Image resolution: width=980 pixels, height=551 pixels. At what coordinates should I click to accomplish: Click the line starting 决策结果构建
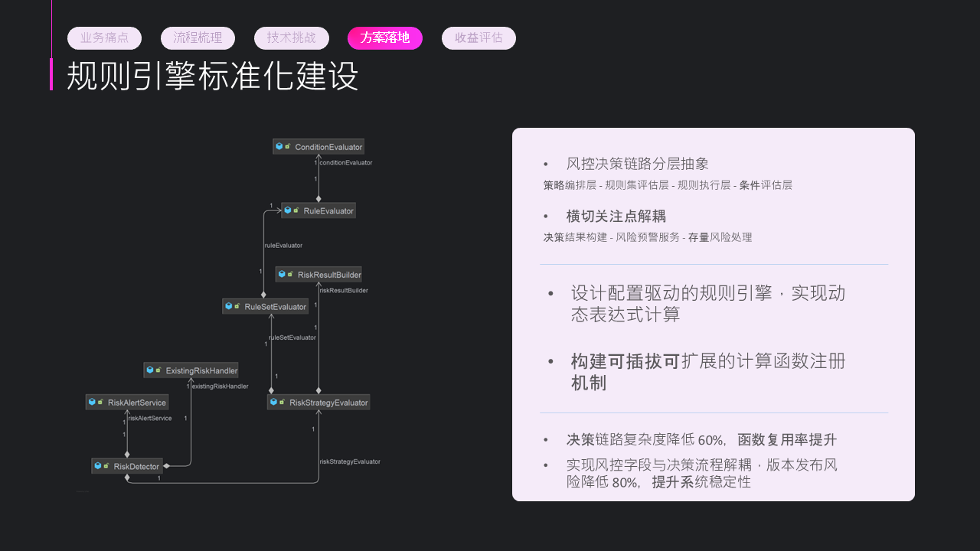pos(648,237)
